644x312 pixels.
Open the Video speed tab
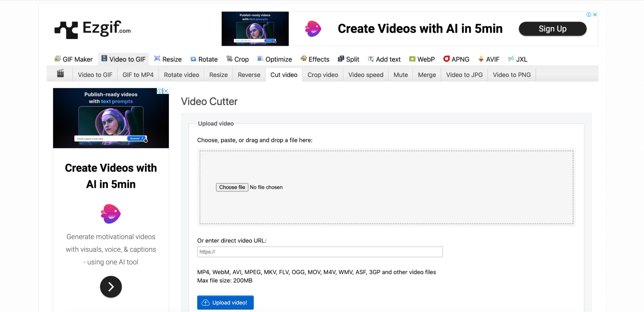coord(366,75)
